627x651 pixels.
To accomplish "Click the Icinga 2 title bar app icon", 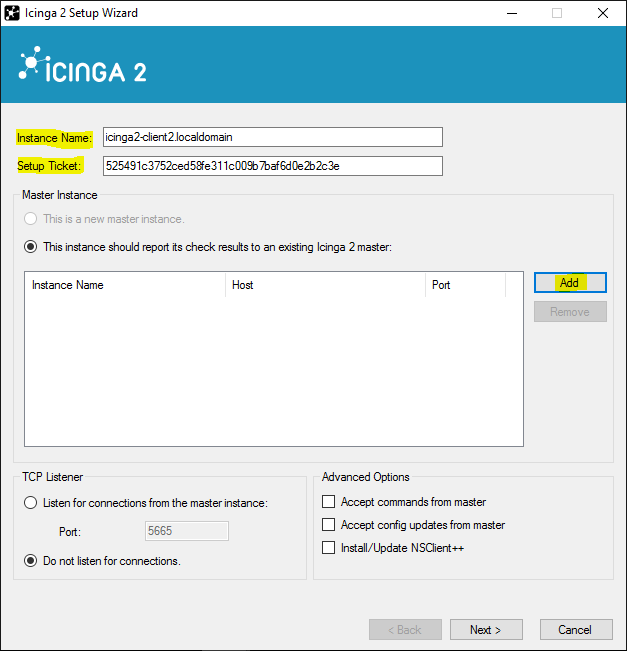I will point(12,13).
